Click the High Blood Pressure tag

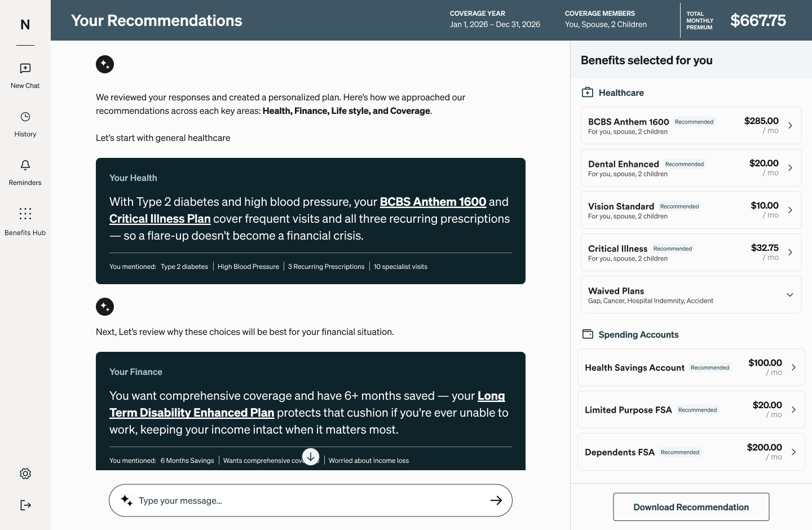tap(248, 267)
